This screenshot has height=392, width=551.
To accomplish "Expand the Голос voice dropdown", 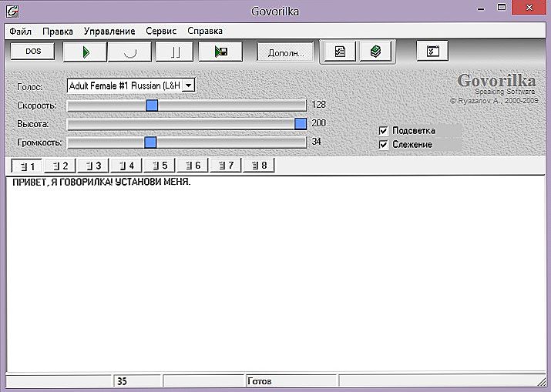I will coord(188,86).
